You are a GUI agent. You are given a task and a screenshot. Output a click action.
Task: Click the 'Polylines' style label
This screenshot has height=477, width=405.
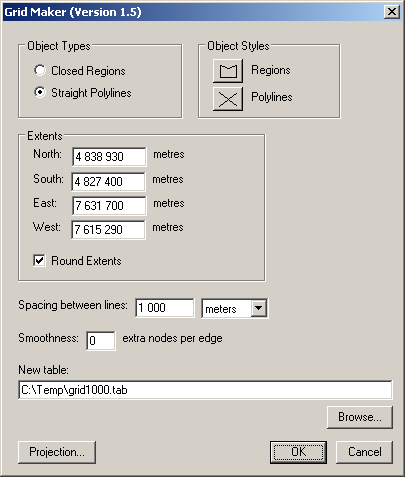[272, 97]
